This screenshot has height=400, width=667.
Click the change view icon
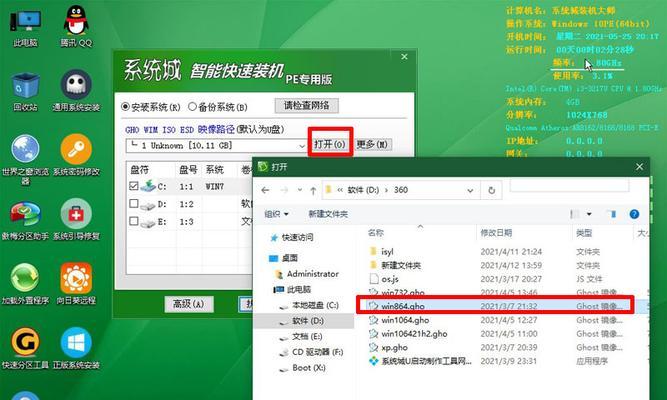575,214
